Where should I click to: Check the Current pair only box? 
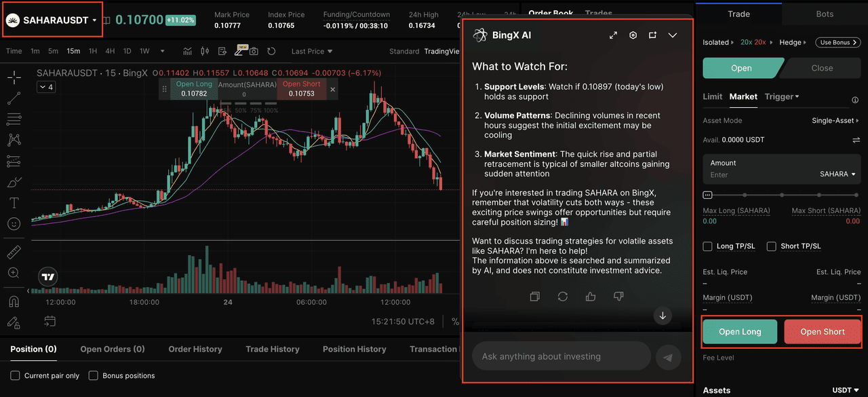coord(15,376)
